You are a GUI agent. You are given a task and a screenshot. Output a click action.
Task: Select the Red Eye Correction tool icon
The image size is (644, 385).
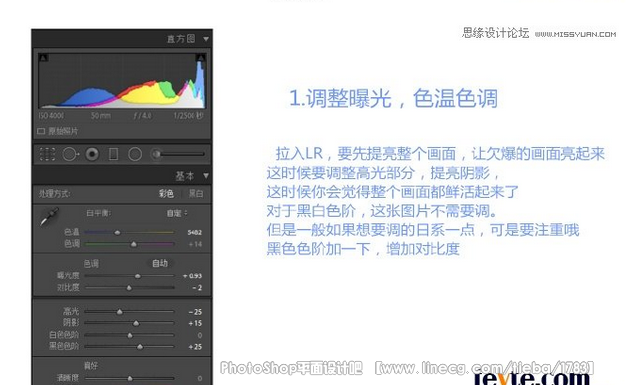(x=92, y=154)
